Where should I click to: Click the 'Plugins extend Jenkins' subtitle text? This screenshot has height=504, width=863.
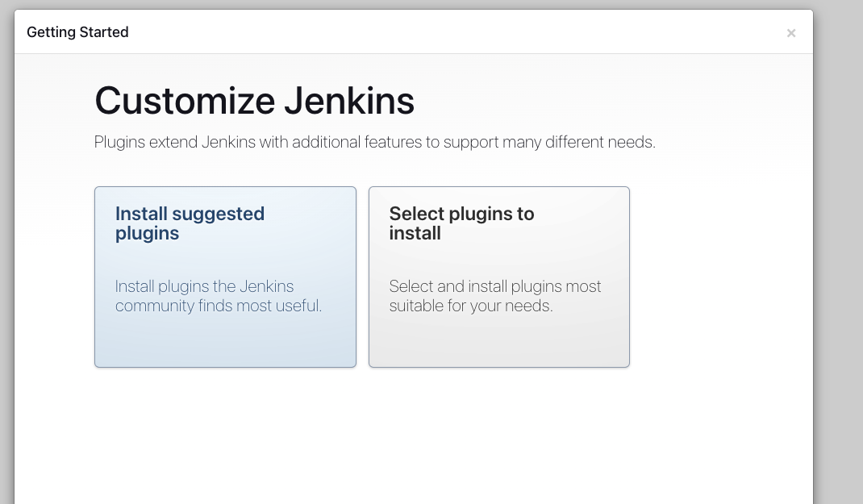tap(374, 143)
